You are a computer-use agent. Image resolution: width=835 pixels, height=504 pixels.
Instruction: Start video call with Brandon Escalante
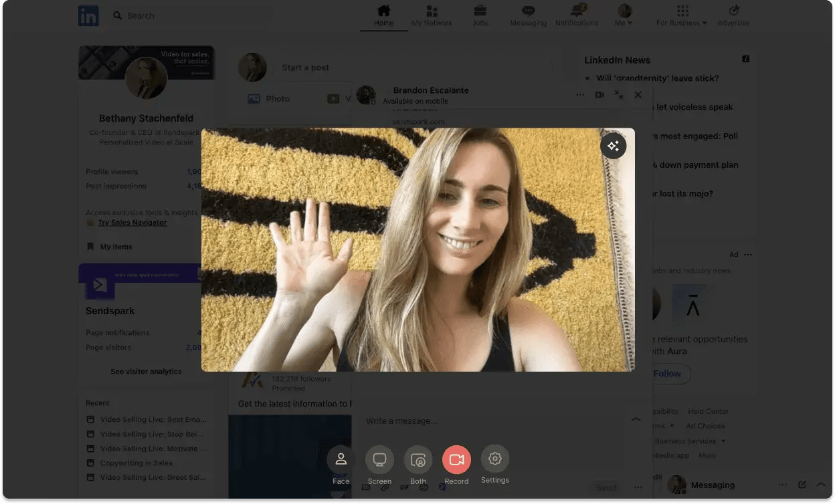pos(599,95)
